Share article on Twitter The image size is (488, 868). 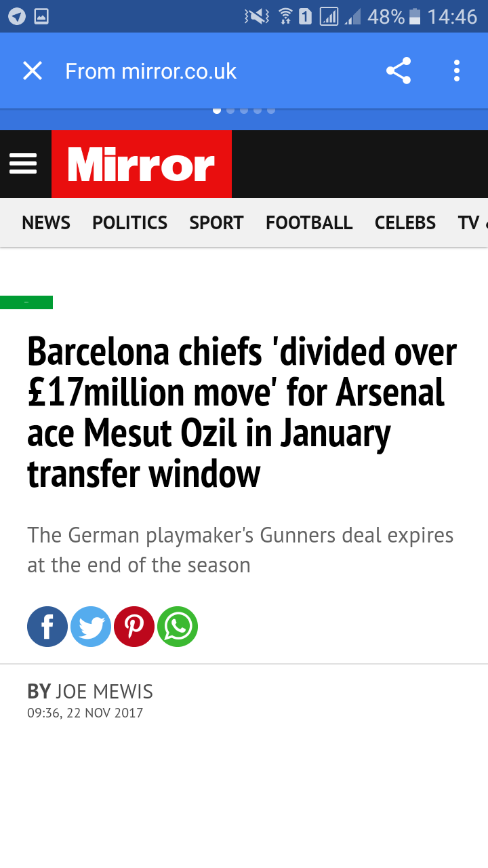click(91, 627)
